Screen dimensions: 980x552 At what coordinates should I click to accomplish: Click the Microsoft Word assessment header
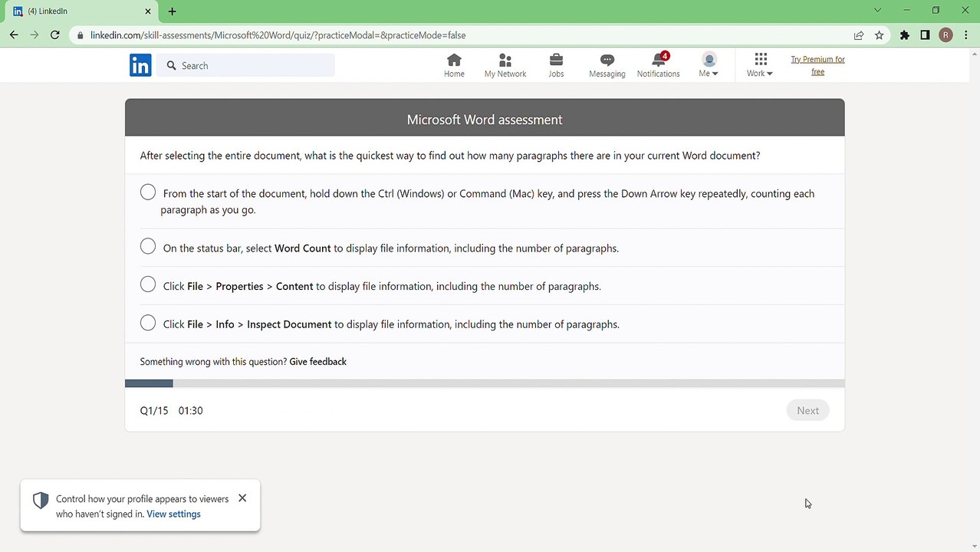click(485, 119)
